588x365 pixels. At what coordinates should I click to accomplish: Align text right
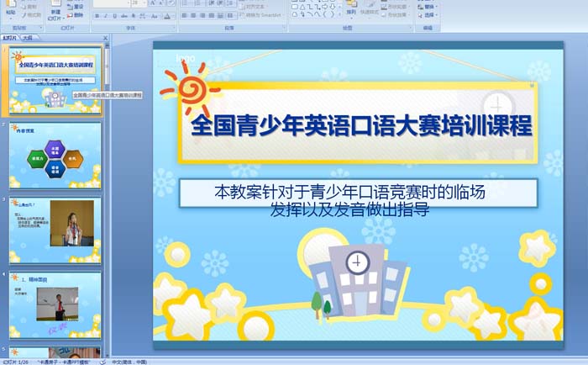point(202,15)
